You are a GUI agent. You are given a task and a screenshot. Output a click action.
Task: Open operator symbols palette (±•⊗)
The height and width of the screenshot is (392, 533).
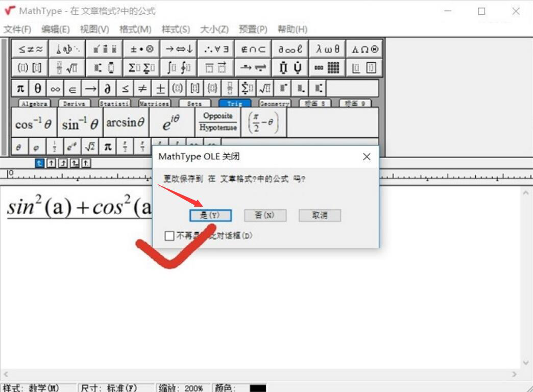click(x=142, y=50)
